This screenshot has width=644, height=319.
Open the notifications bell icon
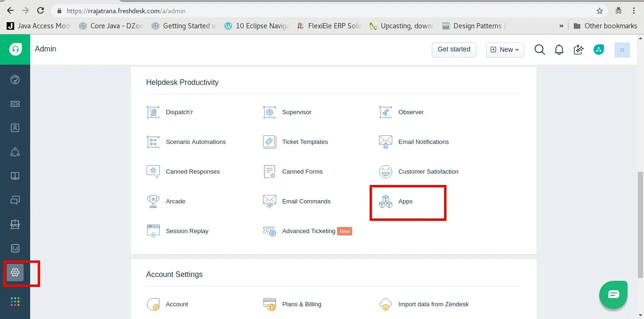pyautogui.click(x=559, y=50)
